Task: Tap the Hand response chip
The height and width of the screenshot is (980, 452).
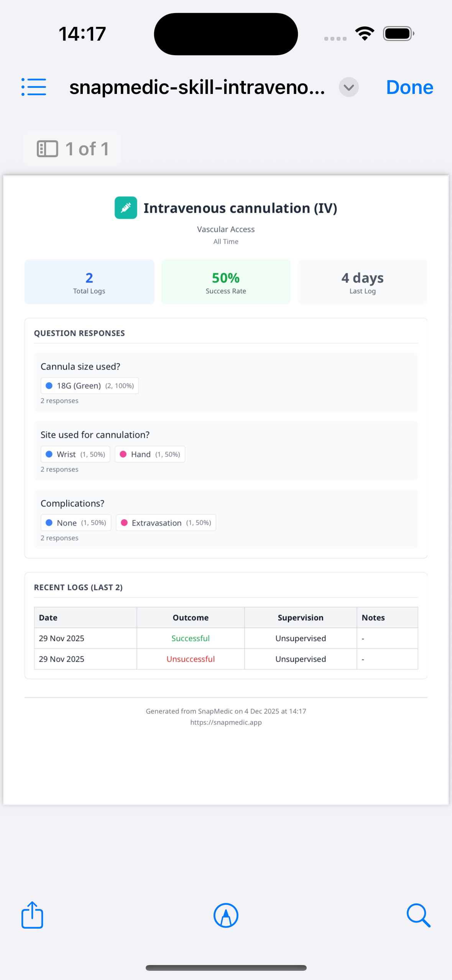Action: (x=150, y=454)
